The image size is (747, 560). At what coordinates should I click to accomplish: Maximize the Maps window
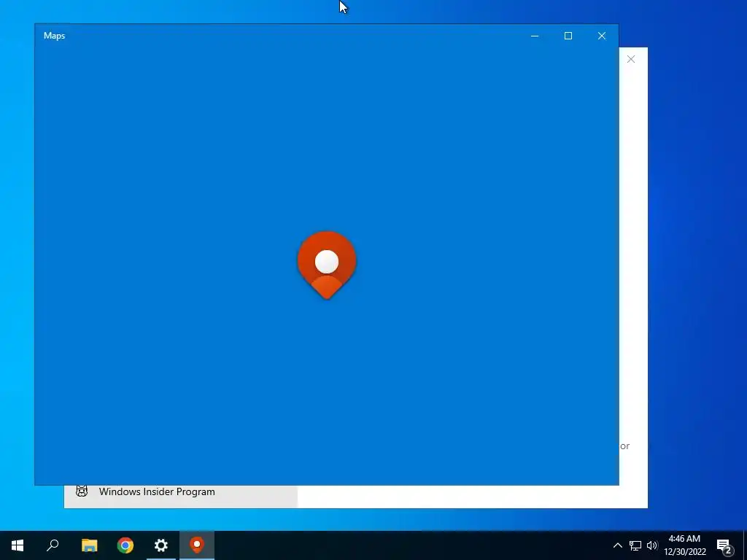[568, 36]
